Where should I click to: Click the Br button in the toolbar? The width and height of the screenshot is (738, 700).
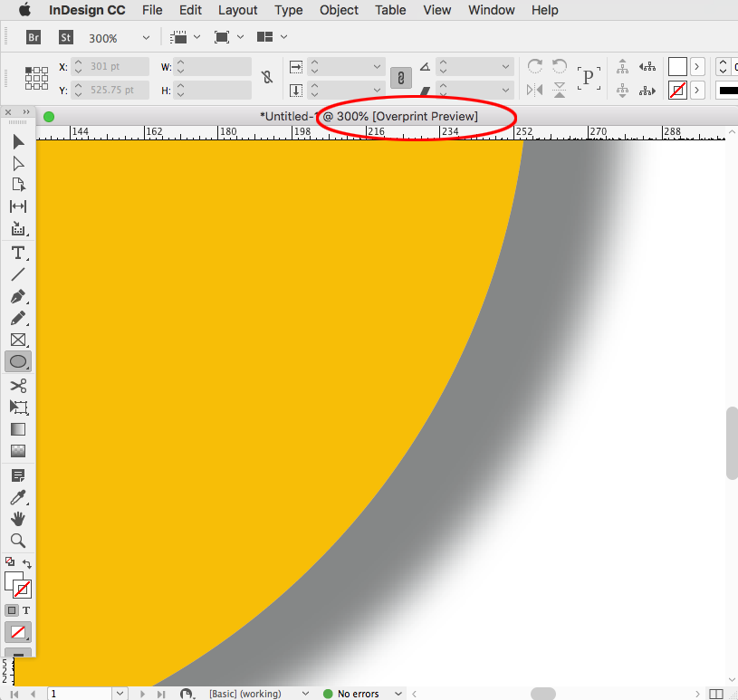click(33, 37)
